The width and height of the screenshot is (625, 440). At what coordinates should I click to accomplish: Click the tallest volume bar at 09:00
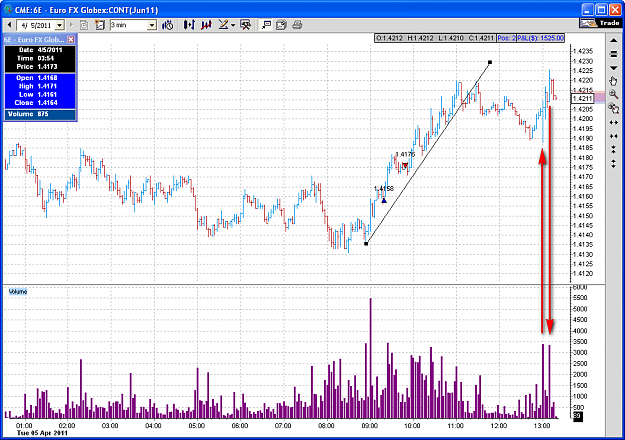[x=370, y=358]
